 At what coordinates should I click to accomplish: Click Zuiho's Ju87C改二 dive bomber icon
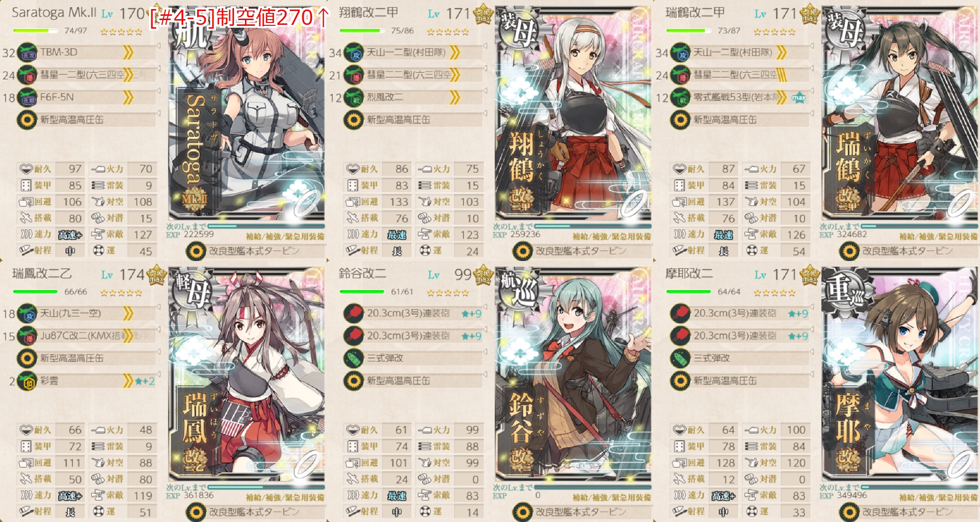tap(27, 336)
